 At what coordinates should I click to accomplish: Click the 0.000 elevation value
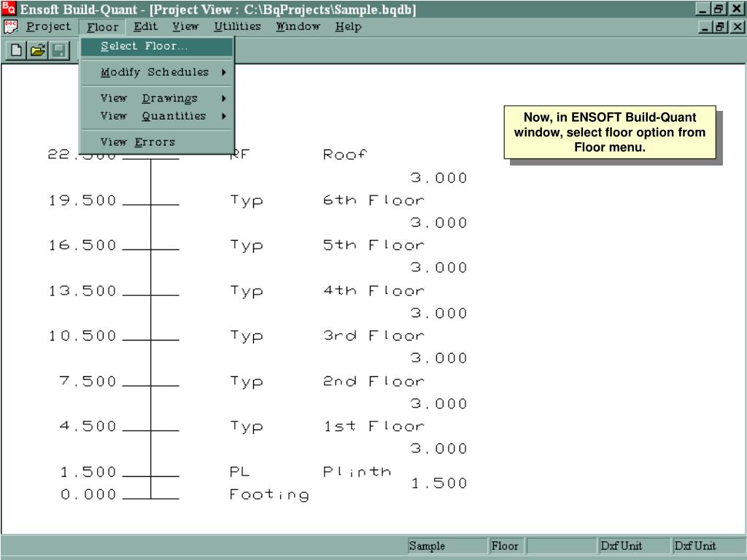click(x=88, y=494)
